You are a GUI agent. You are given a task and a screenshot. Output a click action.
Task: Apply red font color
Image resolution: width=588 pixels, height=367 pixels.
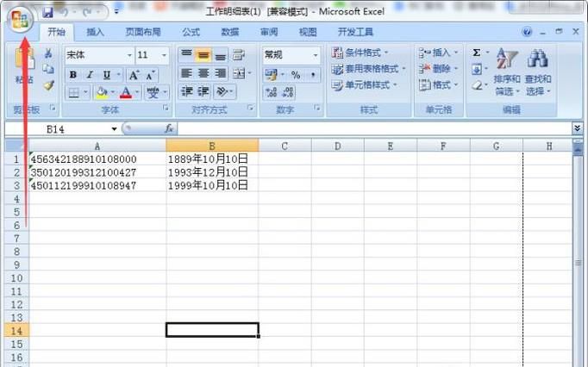(126, 92)
